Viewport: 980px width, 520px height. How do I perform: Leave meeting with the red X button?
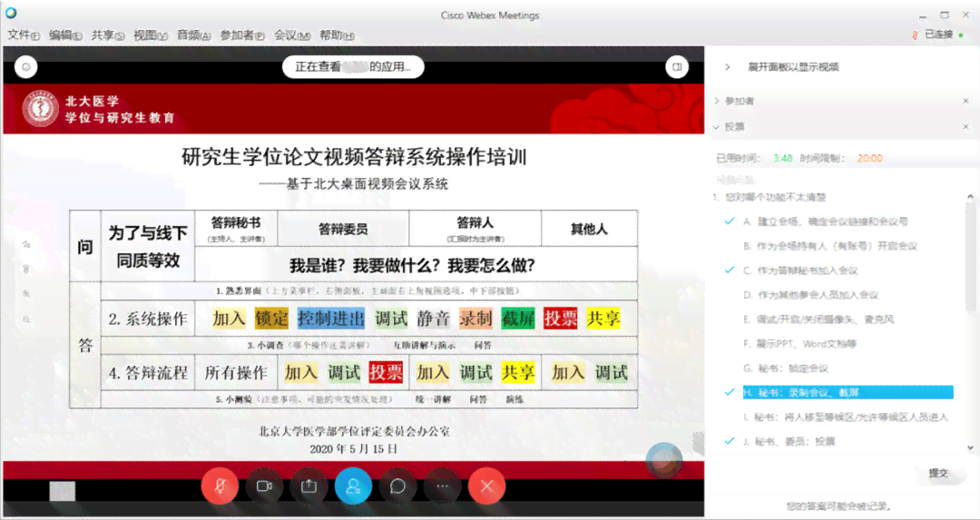point(487,486)
